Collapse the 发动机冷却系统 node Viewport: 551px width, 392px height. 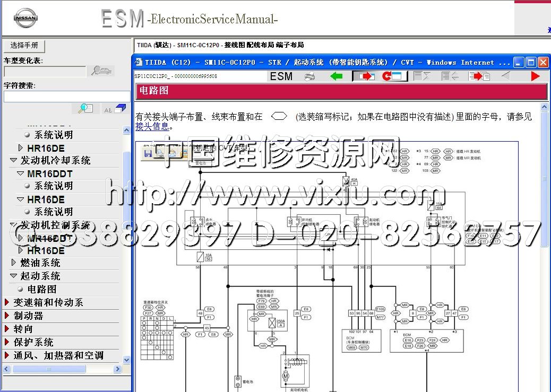pyautogui.click(x=14, y=160)
